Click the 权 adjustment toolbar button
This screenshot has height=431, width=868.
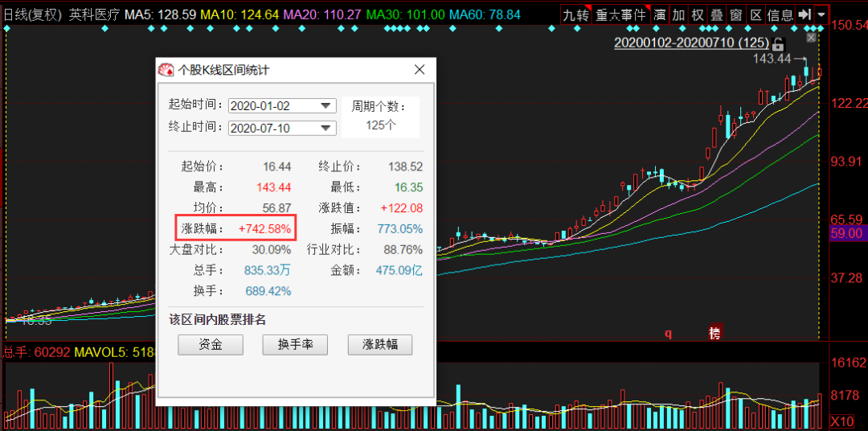click(698, 15)
